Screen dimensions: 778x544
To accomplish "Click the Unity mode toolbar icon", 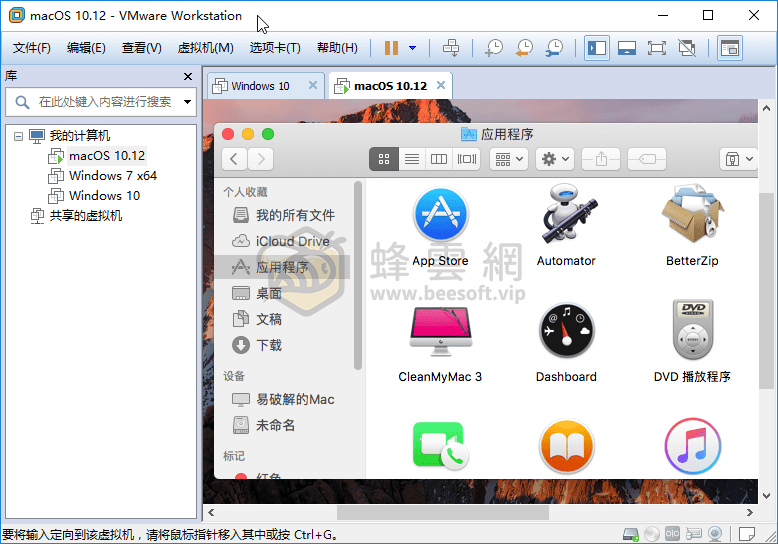I will (x=687, y=48).
